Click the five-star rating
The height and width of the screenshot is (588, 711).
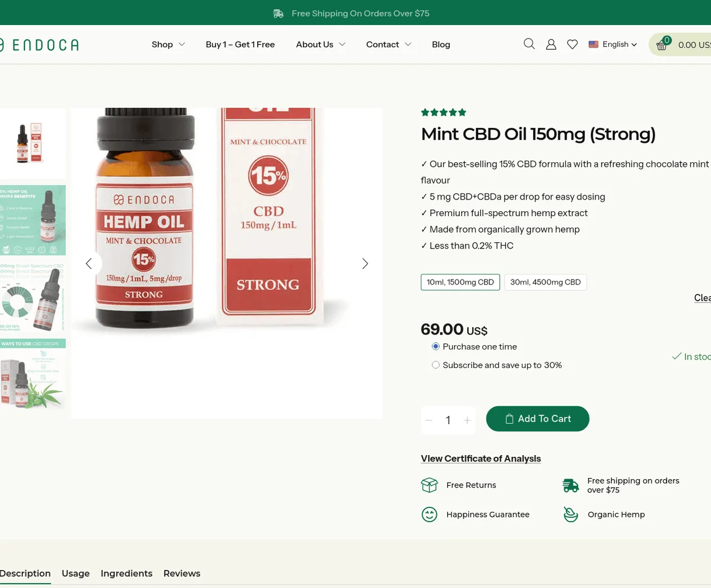tap(443, 112)
